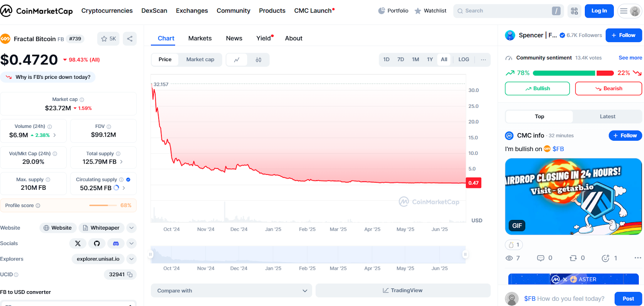Click the share icon next to Fractal Bitcoin
Viewport: 644px width, 306px height.
130,39
